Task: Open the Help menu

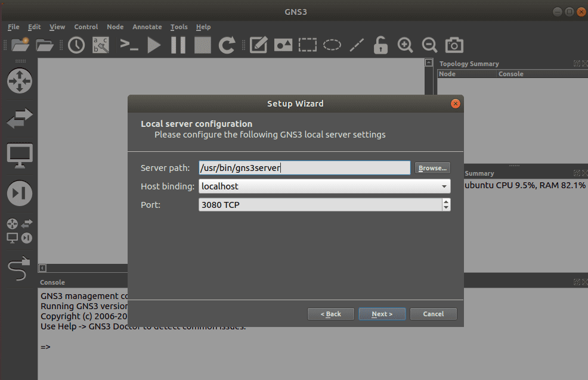Action: click(203, 27)
